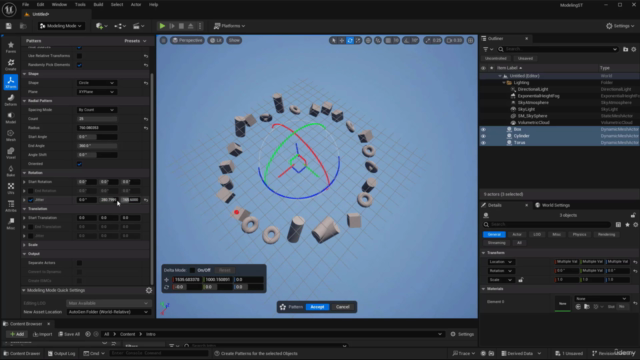The image size is (640, 360).
Task: Open the Voxel tool category
Action: [x=11, y=153]
